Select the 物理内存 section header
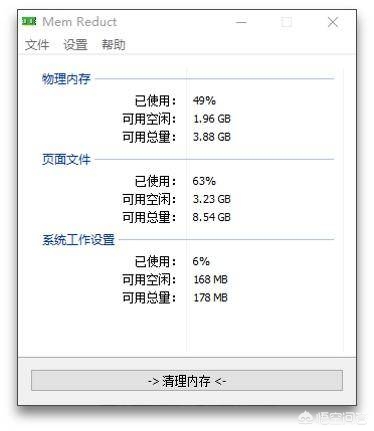Image resolution: width=374 pixels, height=431 pixels. click(x=66, y=79)
